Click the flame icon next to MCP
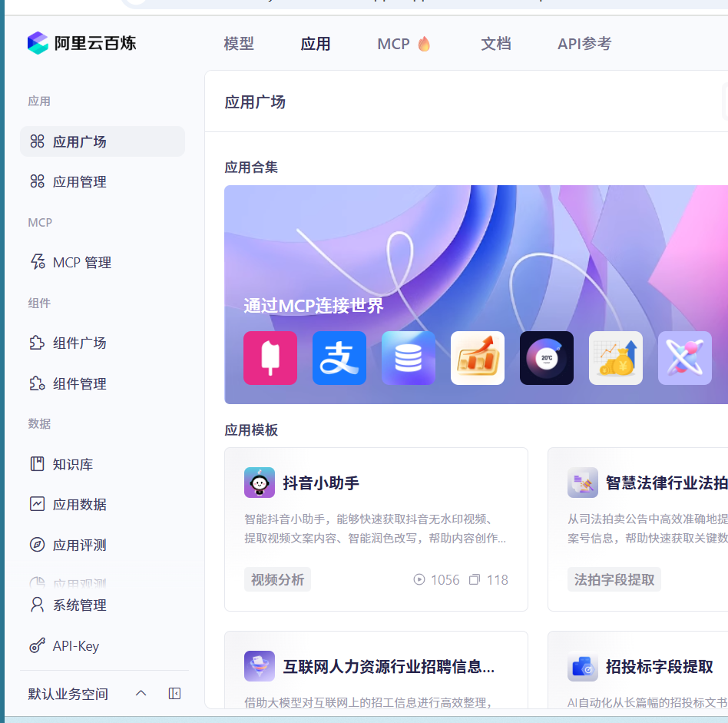728x723 pixels. pyautogui.click(x=424, y=44)
